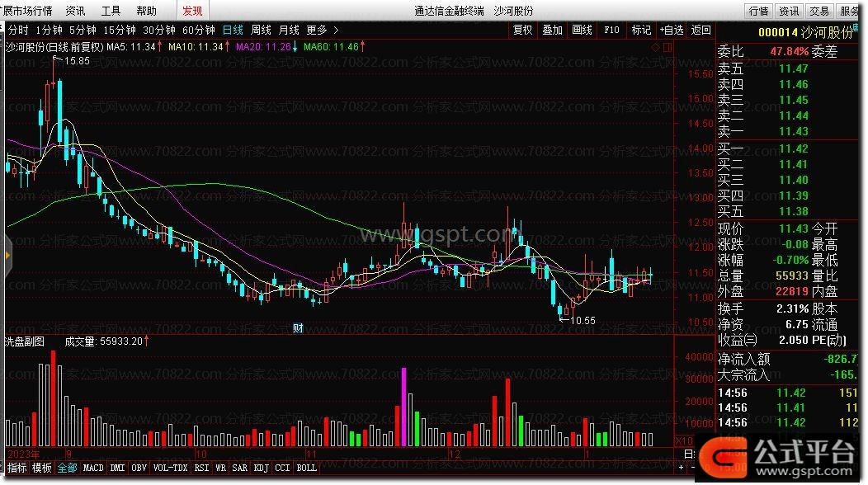Image resolution: width=868 pixels, height=485 pixels.
Task: Switch chart to 1分钟 period
Action: click(x=49, y=30)
